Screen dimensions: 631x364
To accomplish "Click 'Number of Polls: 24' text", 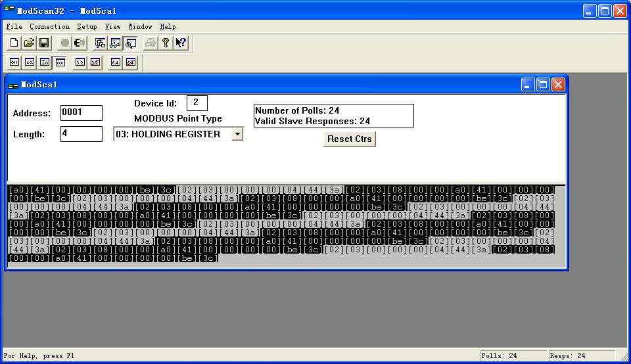I will pos(297,110).
